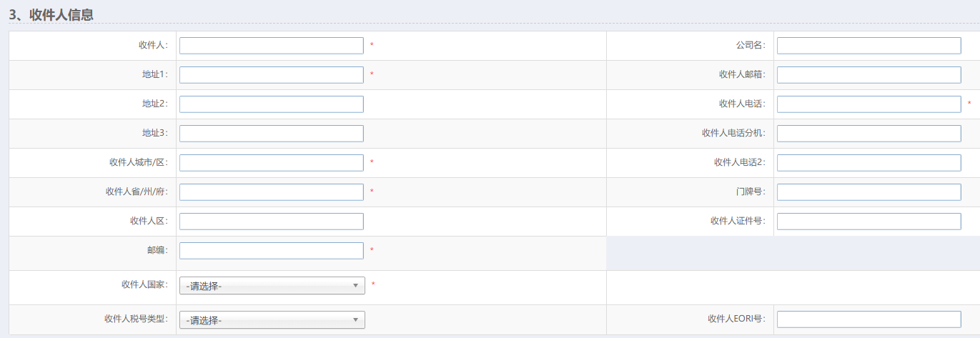Image resolution: width=980 pixels, height=338 pixels.
Task: Click the 收件人电话 phone field
Action: click(x=868, y=104)
